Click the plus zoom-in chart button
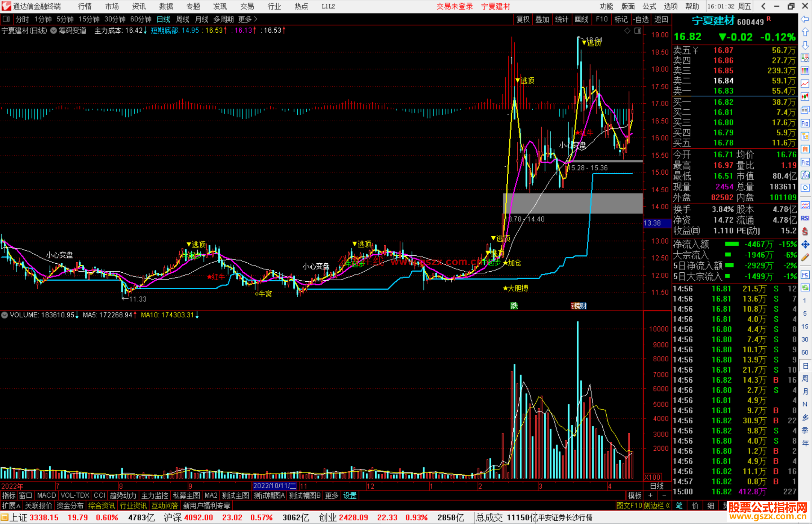The height and width of the screenshot is (524, 812). [x=650, y=495]
